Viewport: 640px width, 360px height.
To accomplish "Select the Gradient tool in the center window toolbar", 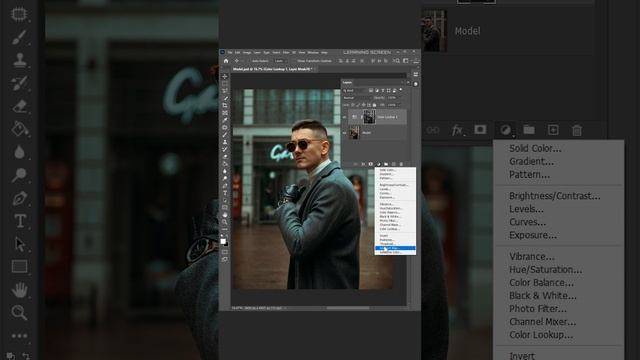I will pyautogui.click(x=224, y=164).
